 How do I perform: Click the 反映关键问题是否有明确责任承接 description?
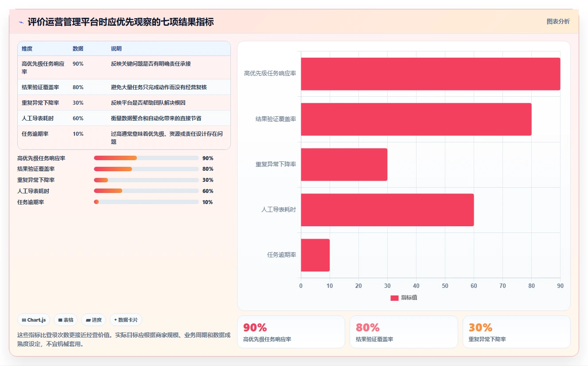pyautogui.click(x=151, y=64)
